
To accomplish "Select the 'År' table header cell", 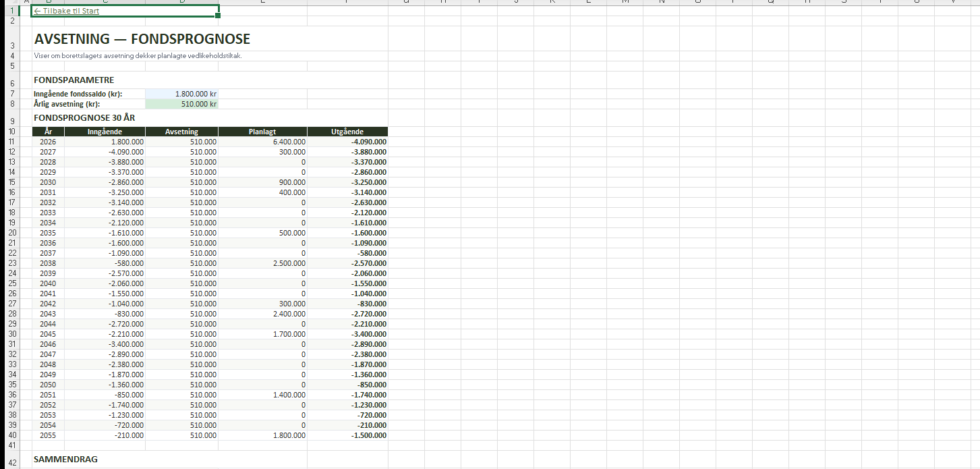I will [x=48, y=132].
